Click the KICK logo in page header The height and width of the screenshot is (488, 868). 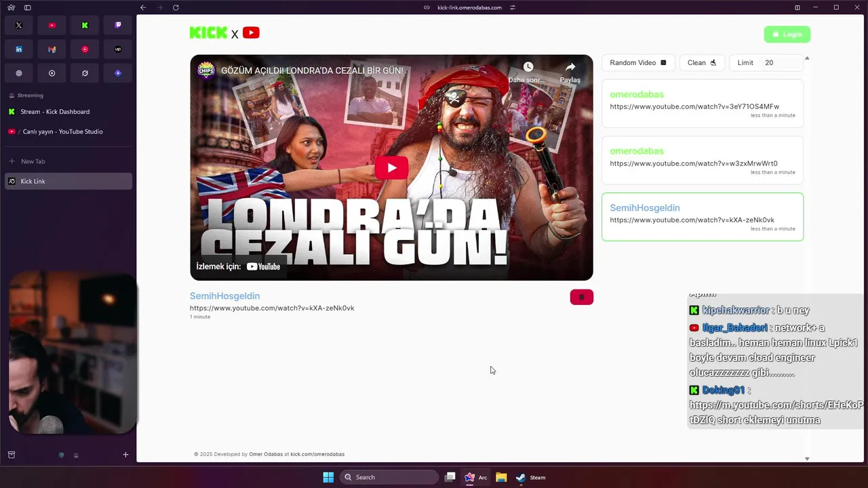[x=208, y=33]
